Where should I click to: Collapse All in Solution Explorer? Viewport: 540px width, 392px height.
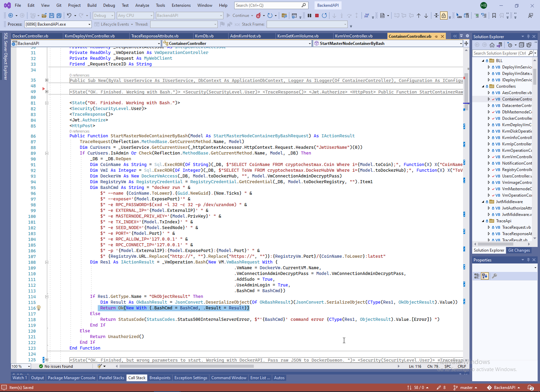(521, 45)
